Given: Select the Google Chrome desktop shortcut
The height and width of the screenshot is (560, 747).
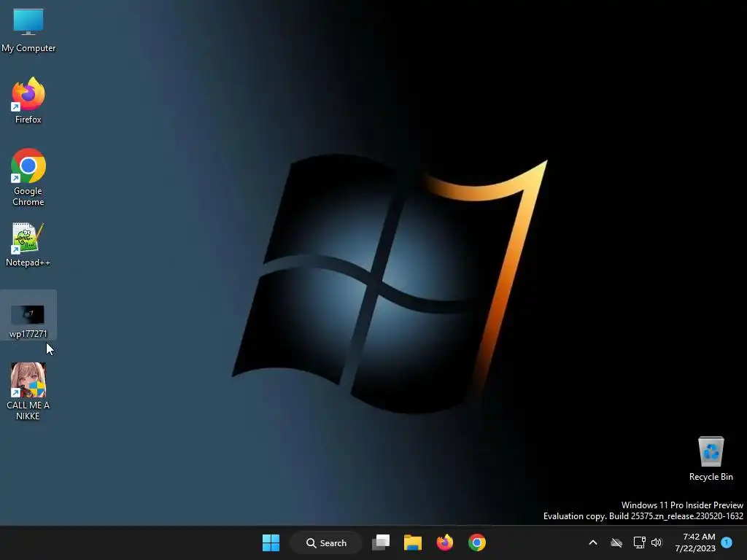Looking at the screenshot, I should [x=28, y=177].
